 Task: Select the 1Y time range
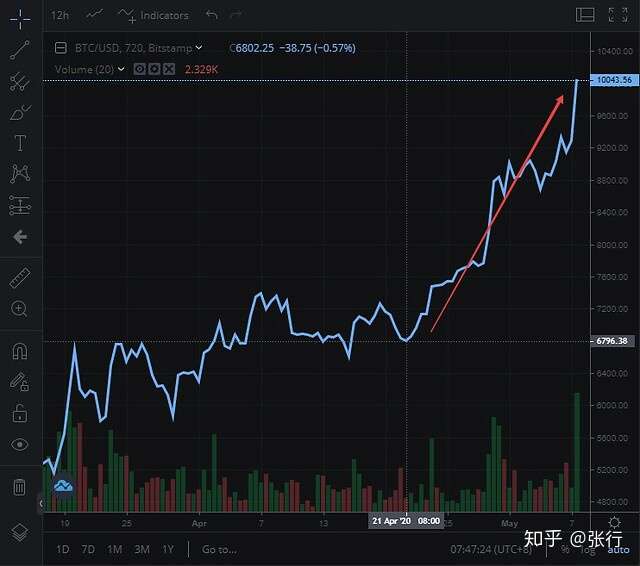[x=168, y=550]
